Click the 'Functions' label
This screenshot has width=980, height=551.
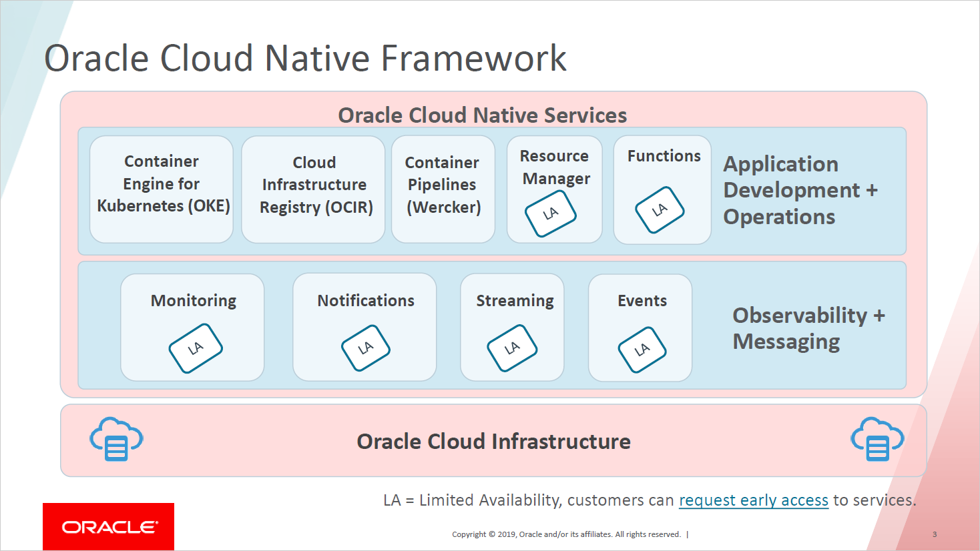(664, 156)
